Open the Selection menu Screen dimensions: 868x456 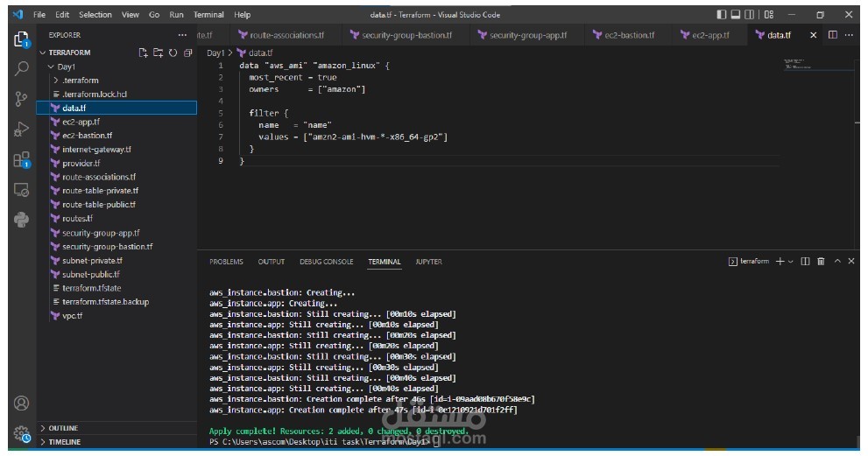[x=95, y=15]
